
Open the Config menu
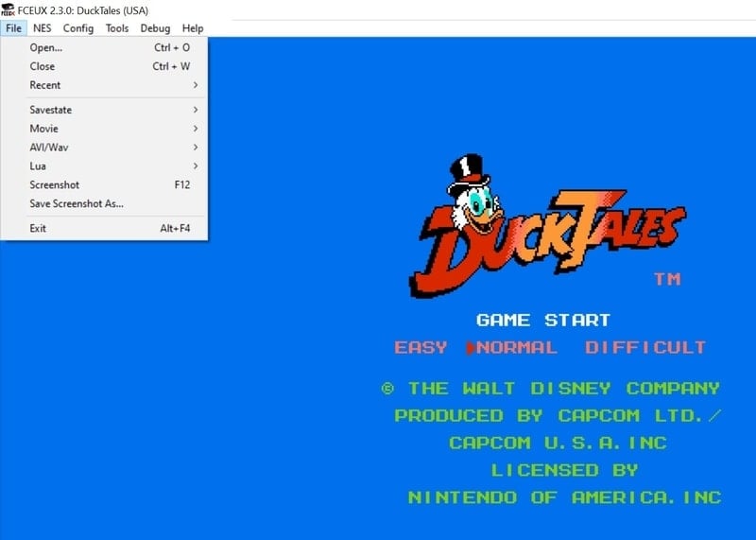point(78,28)
